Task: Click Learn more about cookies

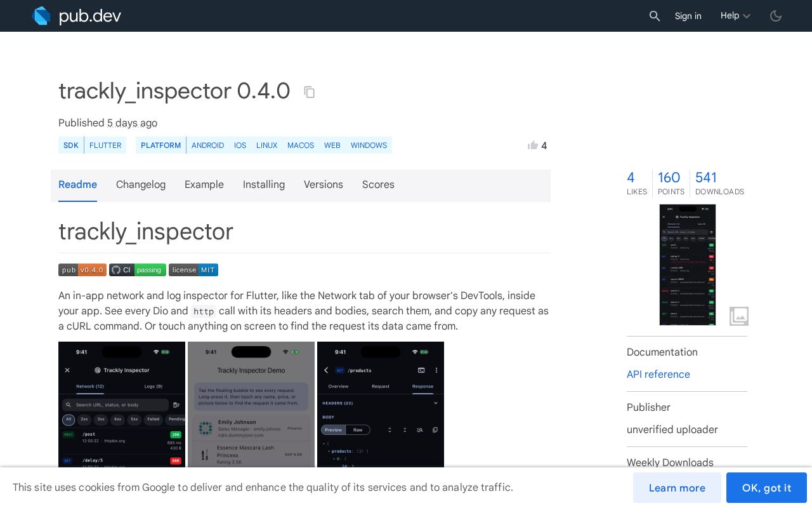Action: 677,488
